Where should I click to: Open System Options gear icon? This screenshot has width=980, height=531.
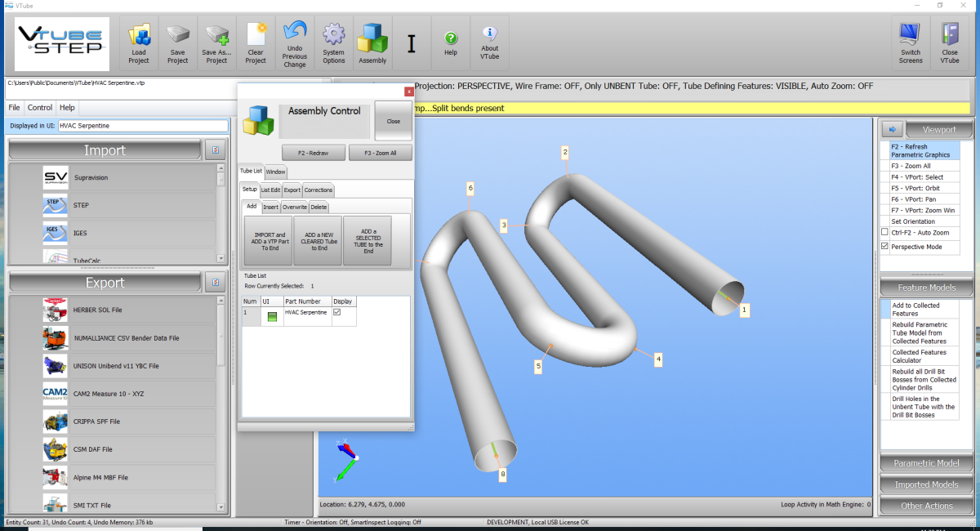click(x=333, y=37)
